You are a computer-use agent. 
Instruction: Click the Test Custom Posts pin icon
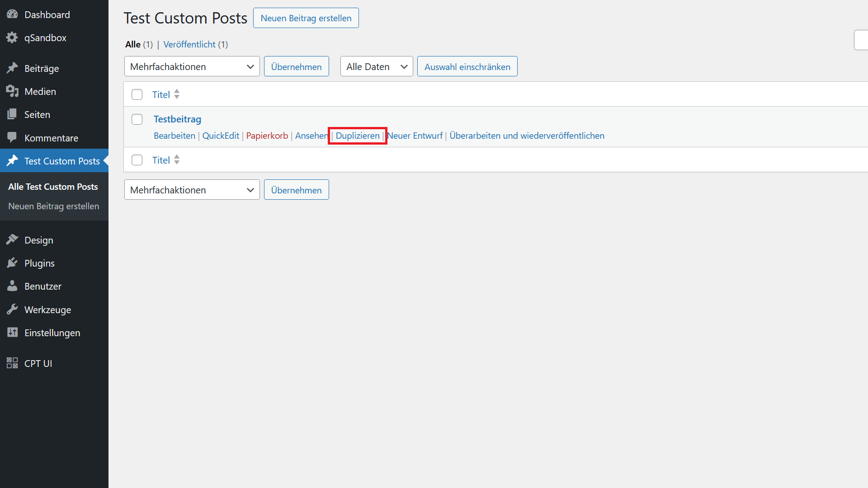click(12, 161)
